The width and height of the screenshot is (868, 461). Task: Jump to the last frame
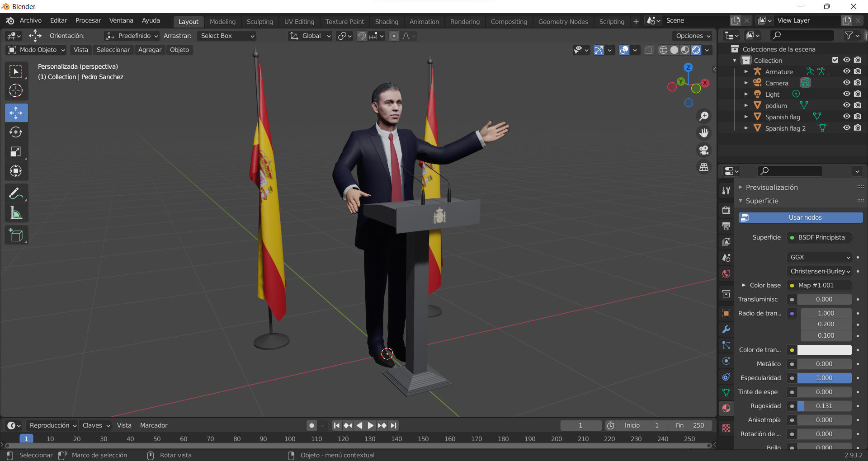(394, 426)
